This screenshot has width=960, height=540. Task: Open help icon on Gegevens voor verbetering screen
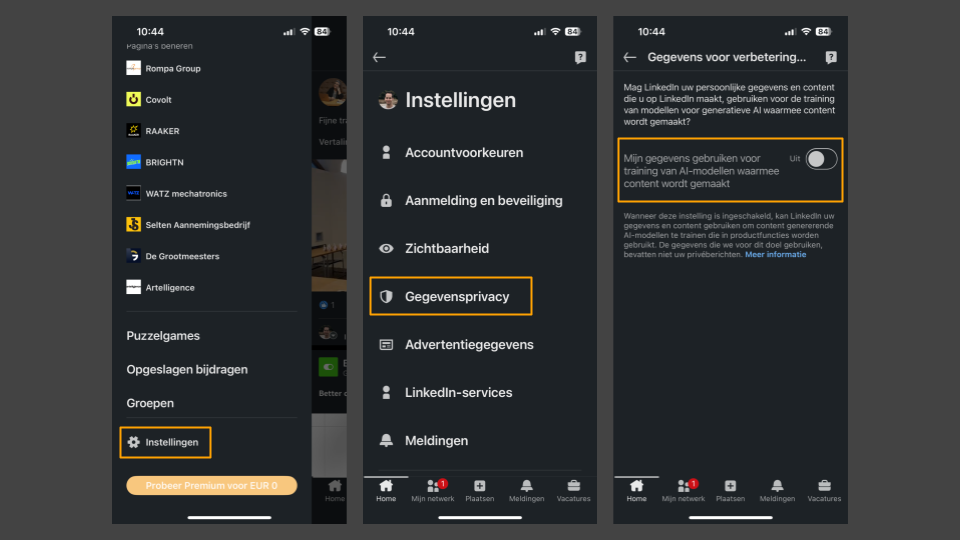pos(831,58)
